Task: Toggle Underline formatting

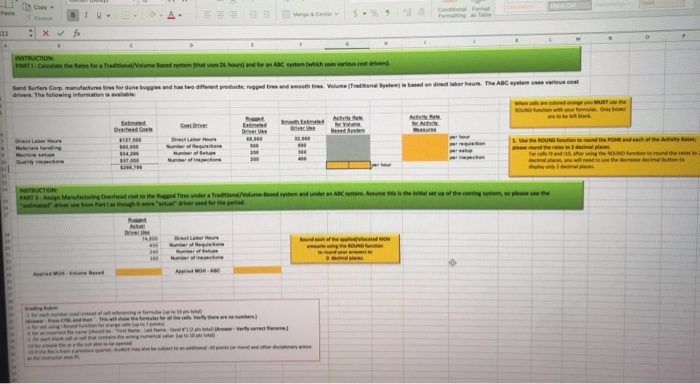Action: pos(99,15)
